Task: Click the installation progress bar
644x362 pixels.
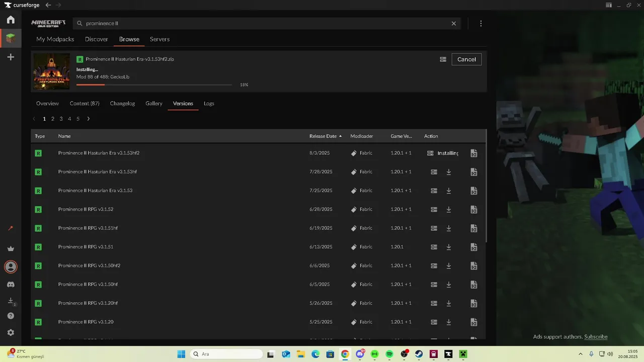Action: click(154, 84)
